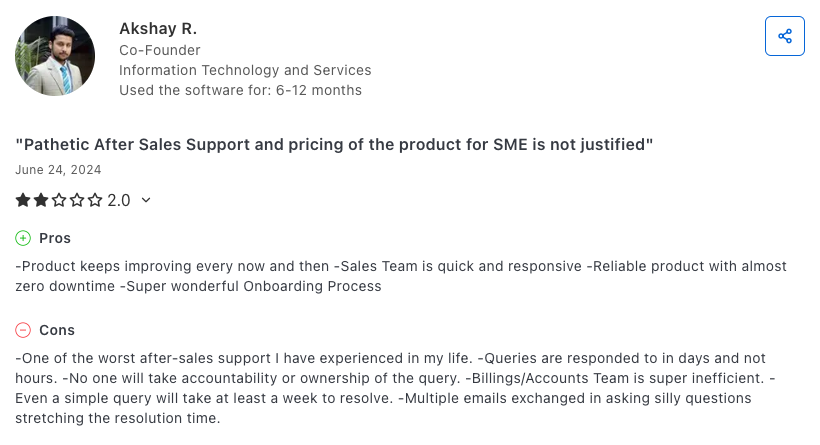Click the first filled rating star
This screenshot has width=820, height=445.
point(23,200)
